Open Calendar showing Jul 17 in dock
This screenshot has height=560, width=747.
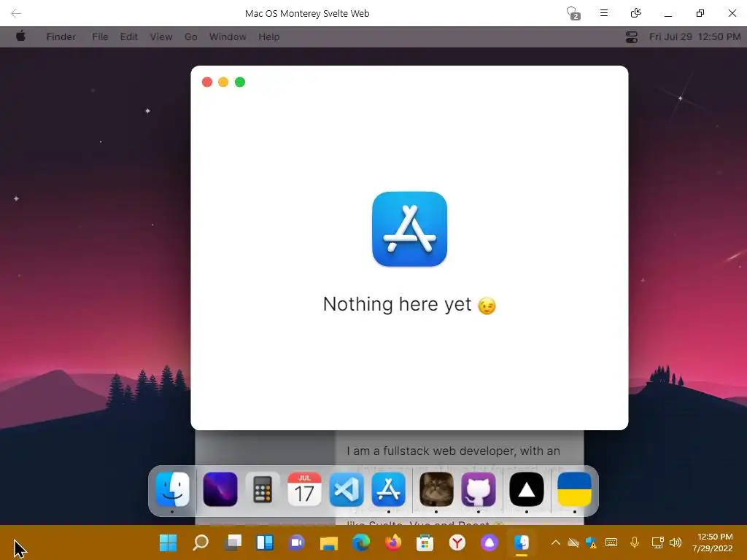[304, 489]
